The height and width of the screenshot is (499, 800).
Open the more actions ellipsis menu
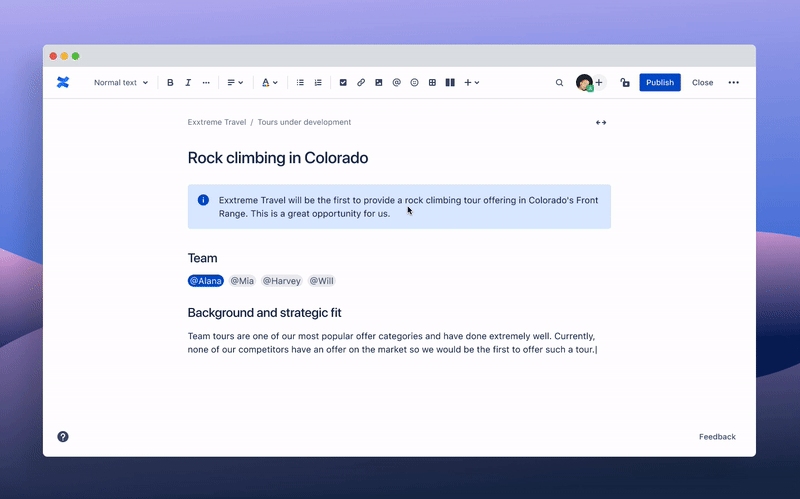[x=734, y=82]
